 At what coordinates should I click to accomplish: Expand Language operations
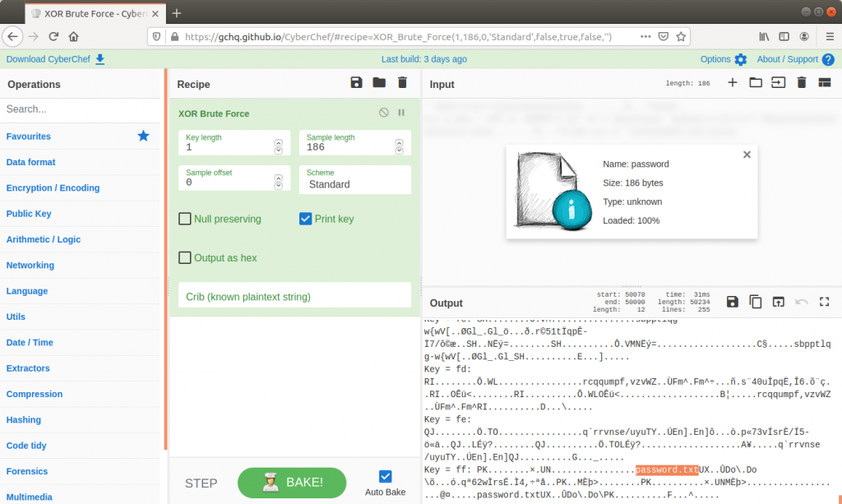pos(80,291)
